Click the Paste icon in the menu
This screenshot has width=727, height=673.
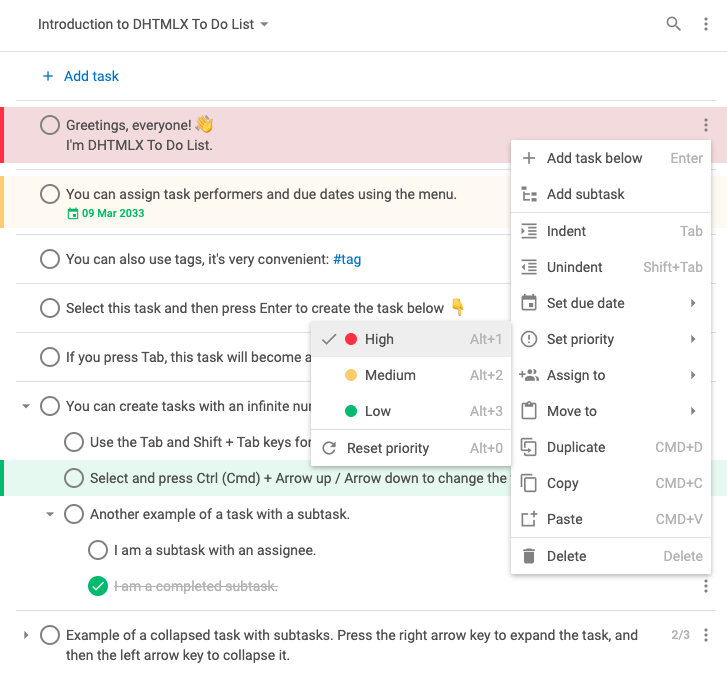tap(529, 519)
